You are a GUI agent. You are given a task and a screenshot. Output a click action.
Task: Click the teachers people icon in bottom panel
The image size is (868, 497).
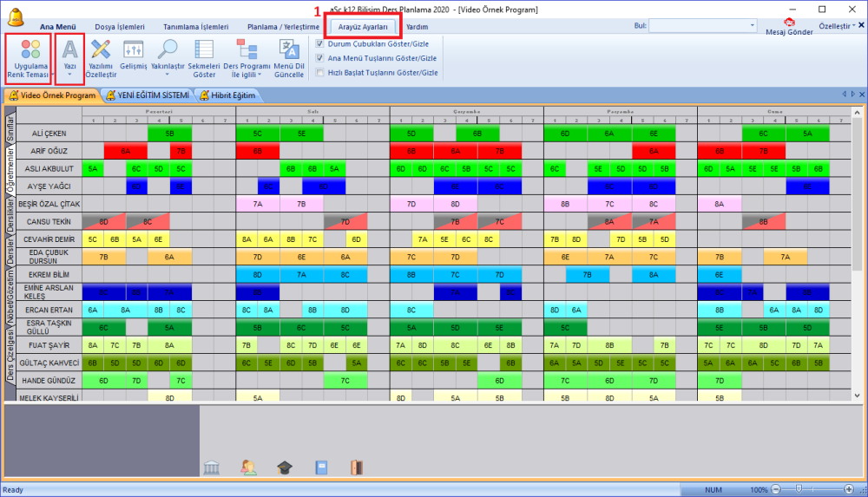tap(248, 468)
